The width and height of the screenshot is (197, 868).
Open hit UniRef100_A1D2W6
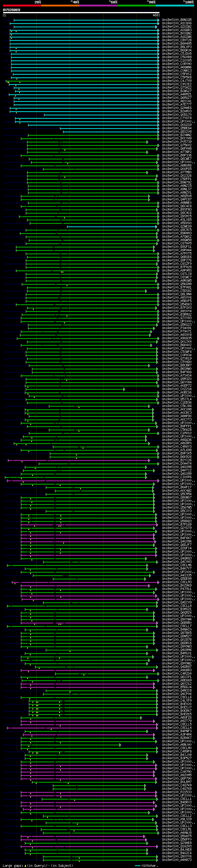(x=177, y=37)
